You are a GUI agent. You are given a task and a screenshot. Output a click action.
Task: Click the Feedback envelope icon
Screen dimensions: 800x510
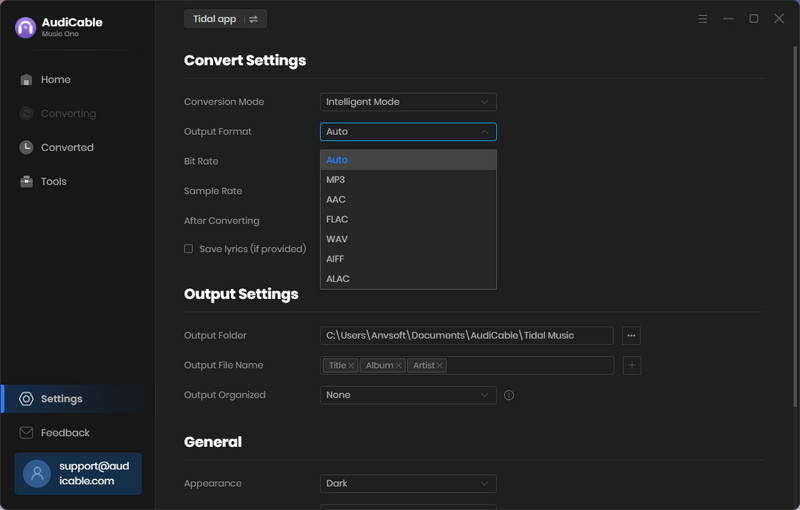[26, 433]
